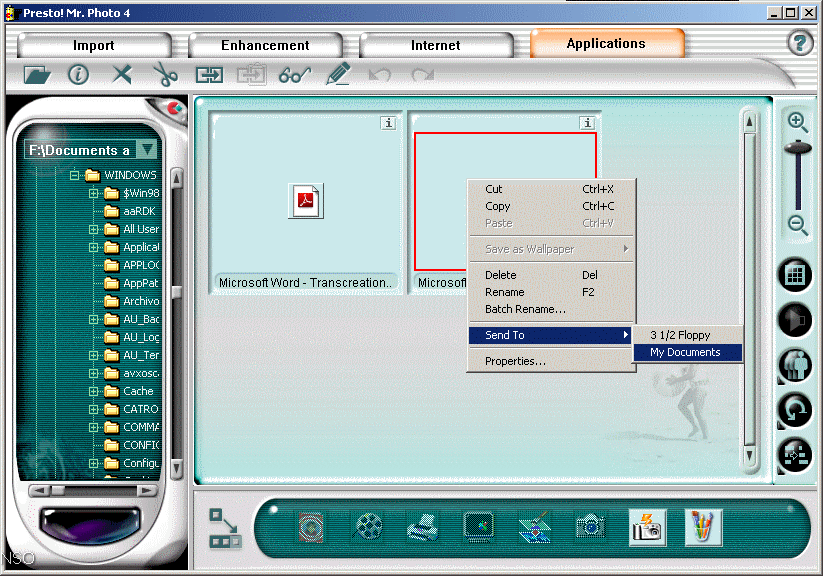This screenshot has height=576, width=823.
Task: Choose My Documents in Send To submenu
Action: click(x=688, y=352)
